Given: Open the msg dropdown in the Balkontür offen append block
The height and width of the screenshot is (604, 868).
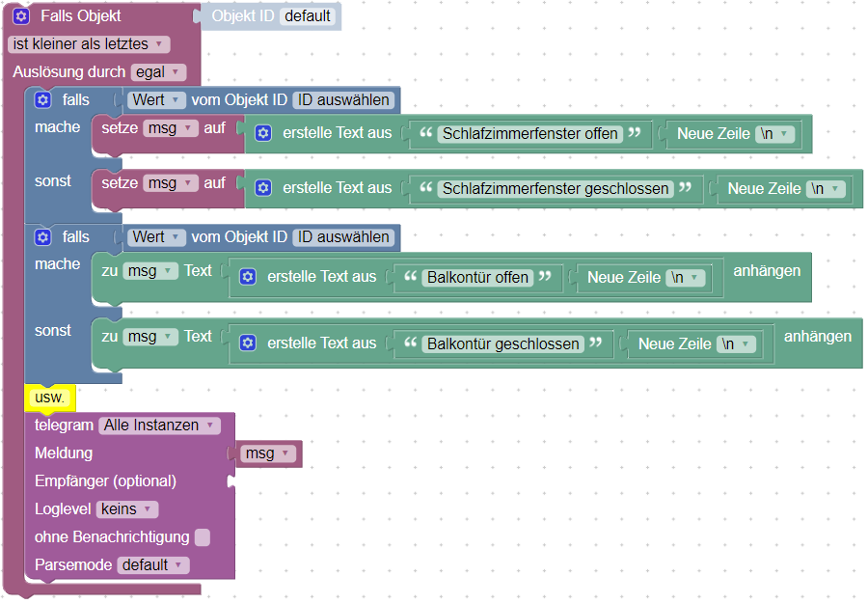Looking at the screenshot, I should pos(150,271).
